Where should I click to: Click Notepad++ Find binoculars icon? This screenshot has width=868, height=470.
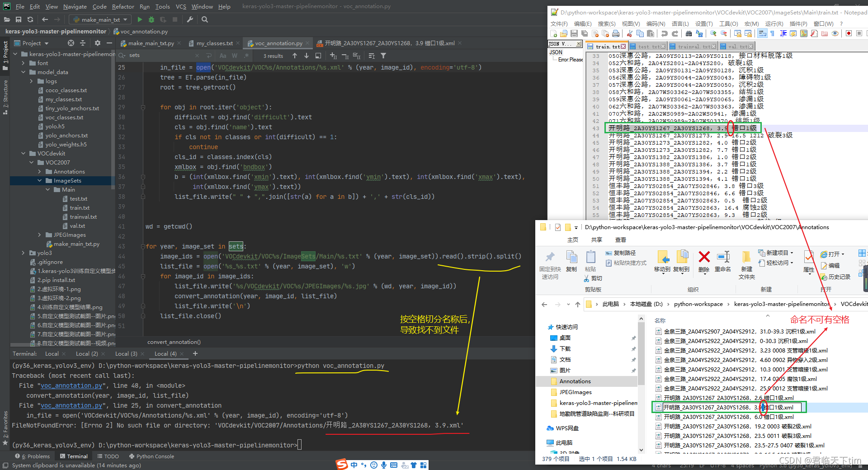click(689, 33)
